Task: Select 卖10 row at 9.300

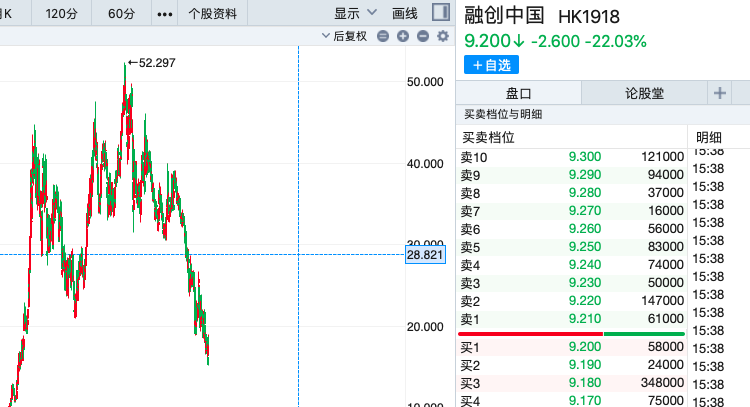Action: pos(572,157)
